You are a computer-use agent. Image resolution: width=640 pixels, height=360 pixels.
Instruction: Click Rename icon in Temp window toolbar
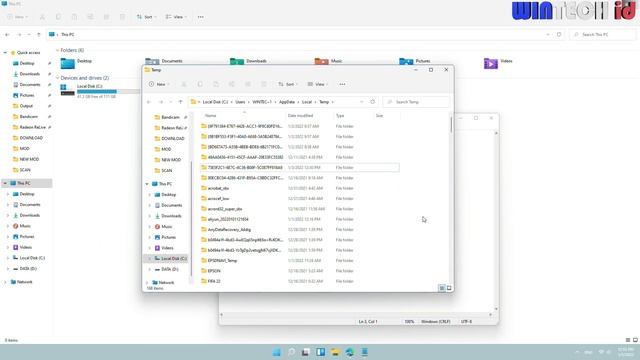point(231,84)
